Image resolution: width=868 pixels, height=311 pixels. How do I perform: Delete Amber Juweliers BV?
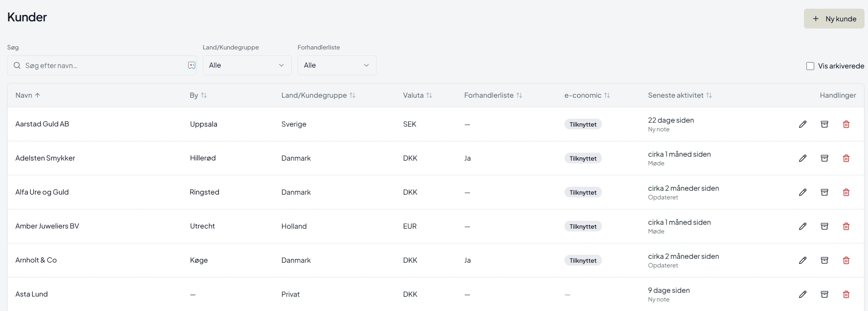[x=846, y=226]
